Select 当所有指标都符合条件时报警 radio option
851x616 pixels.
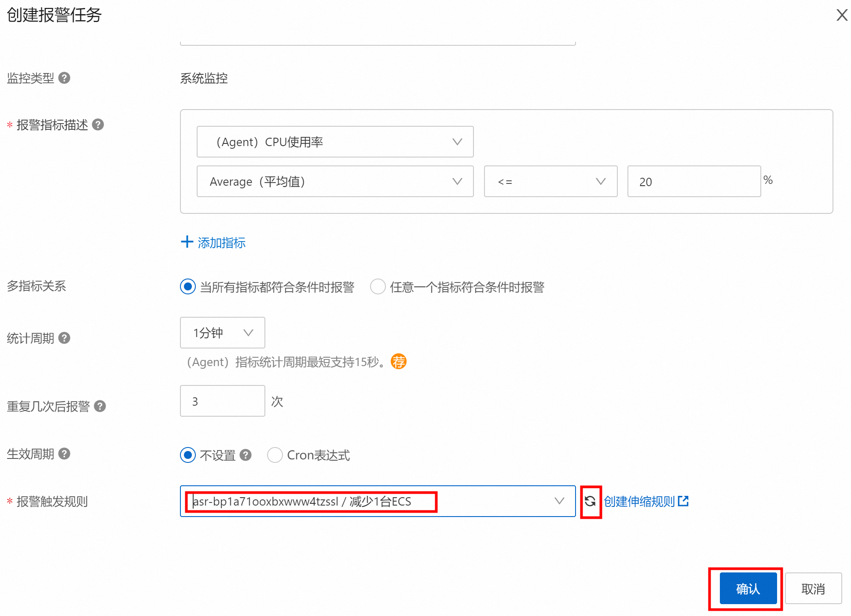pos(188,286)
